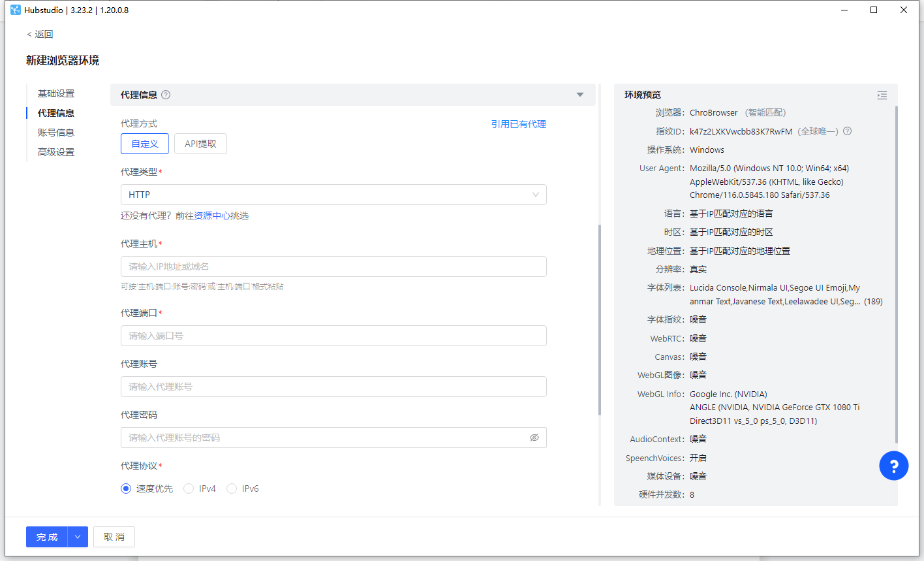Go to 高级设置 section

[56, 152]
